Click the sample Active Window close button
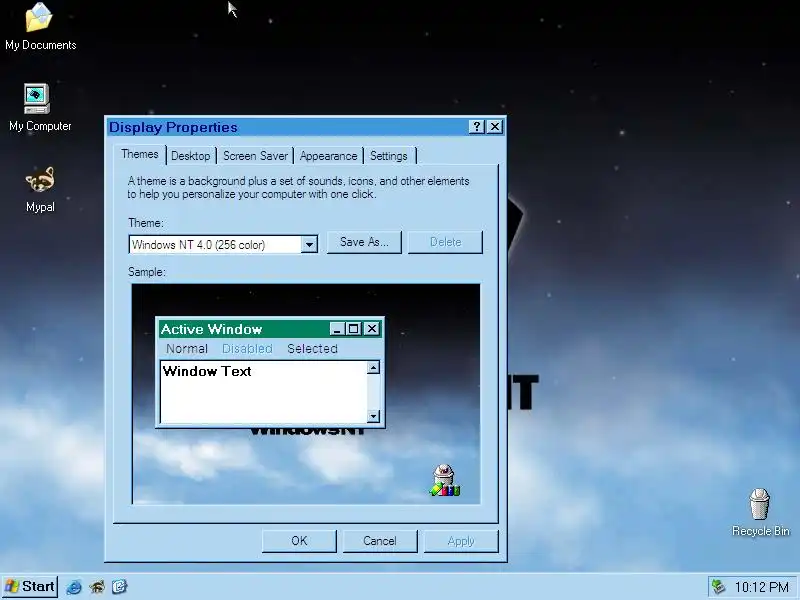 372,329
